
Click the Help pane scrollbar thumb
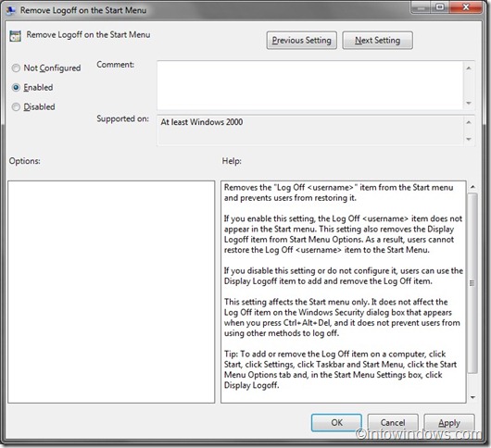[472, 283]
